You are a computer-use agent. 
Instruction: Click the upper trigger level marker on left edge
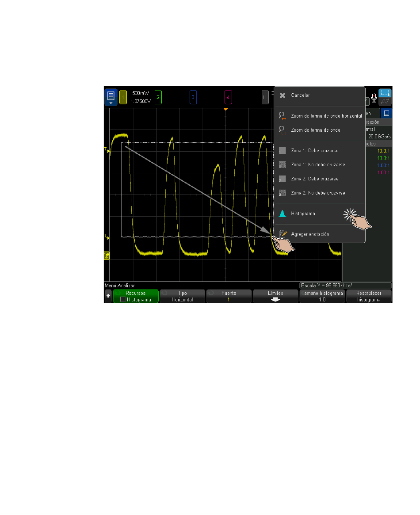click(107, 150)
